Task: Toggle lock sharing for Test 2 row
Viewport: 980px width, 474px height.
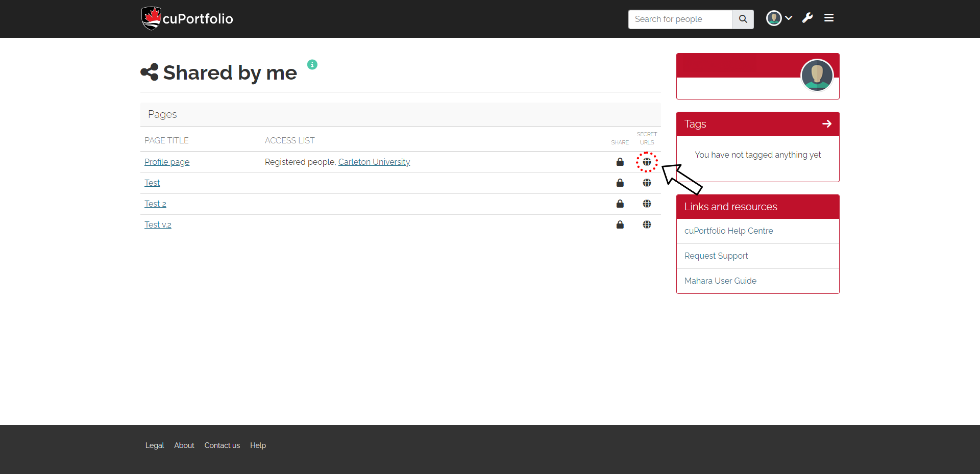Action: click(620, 204)
